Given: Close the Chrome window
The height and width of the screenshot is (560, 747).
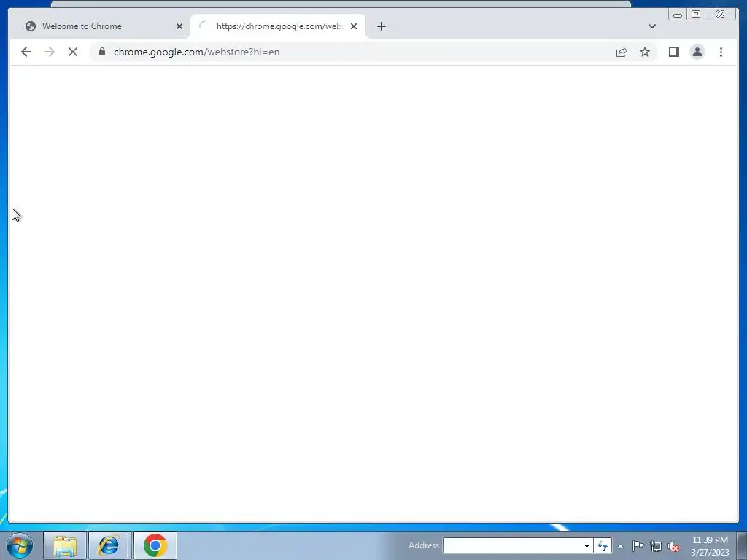Looking at the screenshot, I should point(720,15).
